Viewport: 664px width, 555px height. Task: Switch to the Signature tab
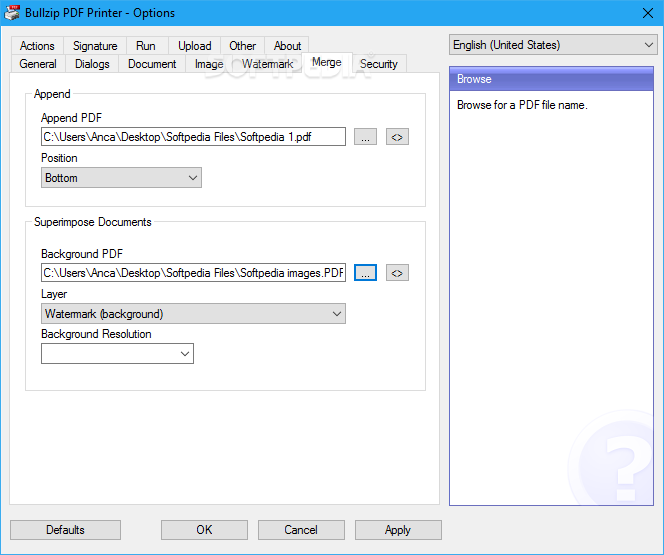point(95,46)
